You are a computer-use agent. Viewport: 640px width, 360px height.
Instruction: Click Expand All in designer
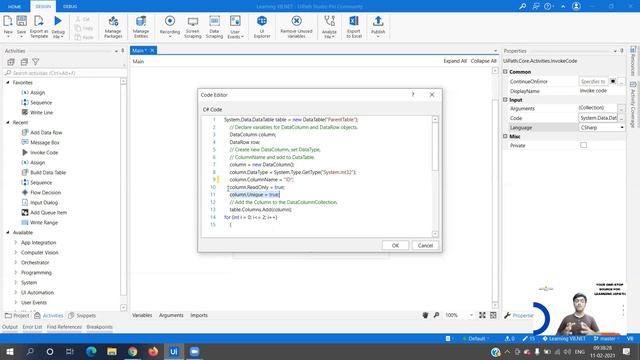[455, 61]
